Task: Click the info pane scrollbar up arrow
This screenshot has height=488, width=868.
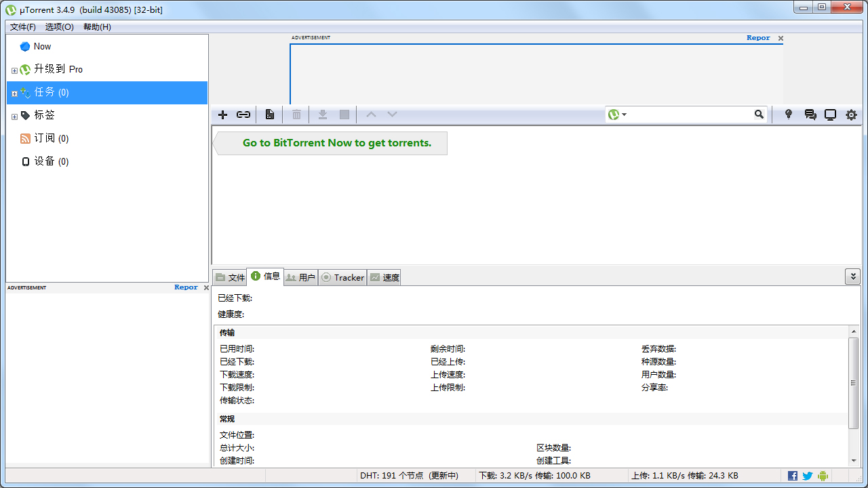Action: coord(853,331)
